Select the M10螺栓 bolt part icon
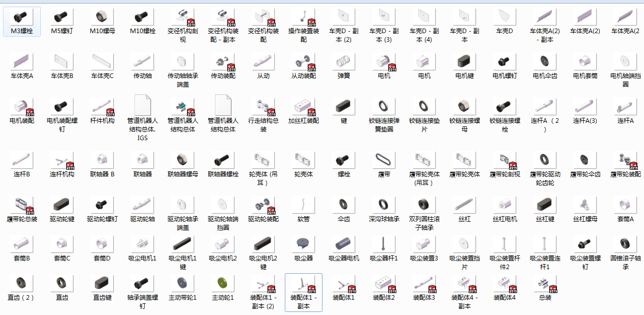Image resolution: width=644 pixels, height=315 pixels. tap(143, 17)
